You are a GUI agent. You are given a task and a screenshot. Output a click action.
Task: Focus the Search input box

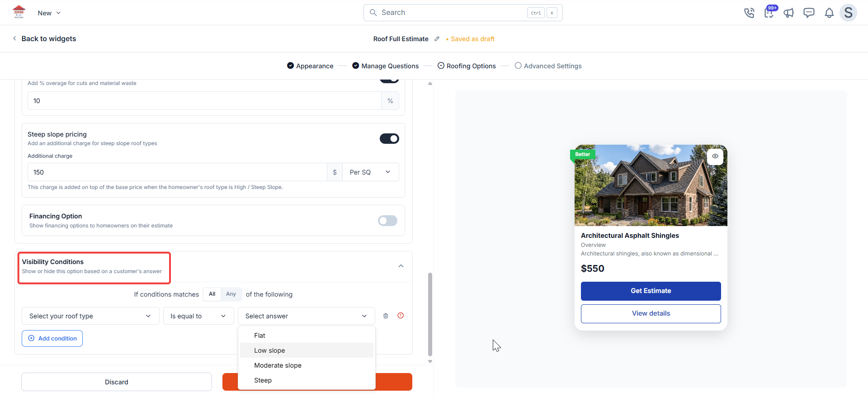point(463,13)
